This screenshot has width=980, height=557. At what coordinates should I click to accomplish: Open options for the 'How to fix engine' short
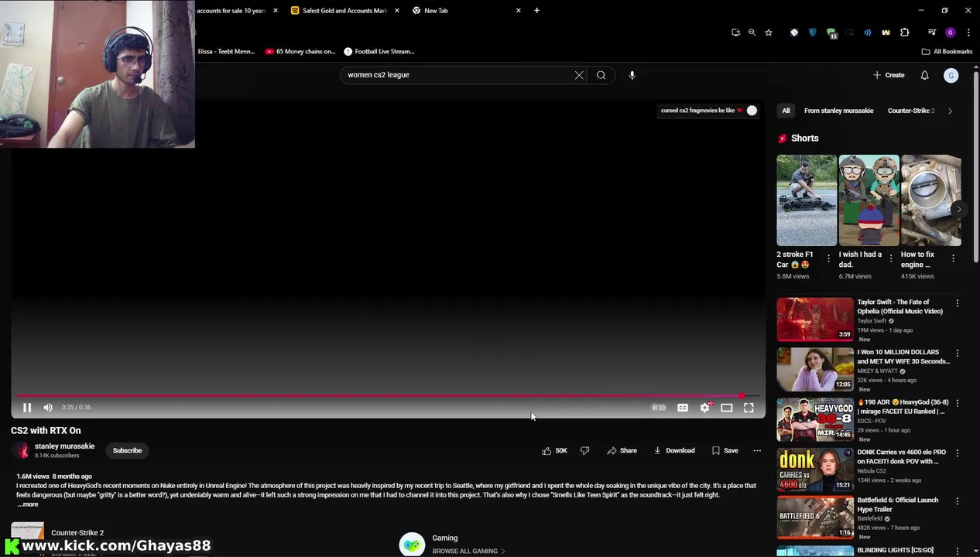[953, 258]
